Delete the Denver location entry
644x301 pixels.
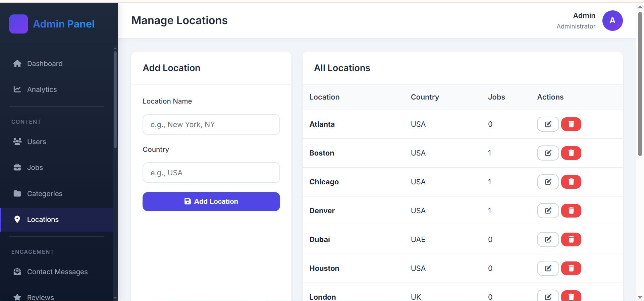point(571,211)
